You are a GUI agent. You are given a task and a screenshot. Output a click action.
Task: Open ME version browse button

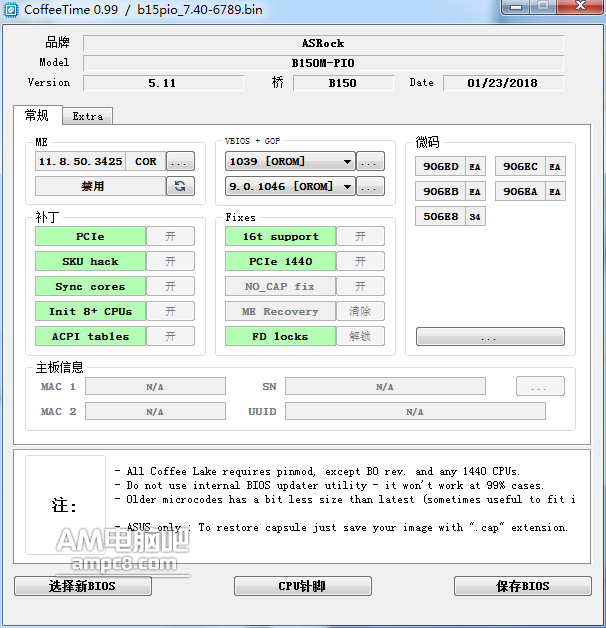pos(180,161)
